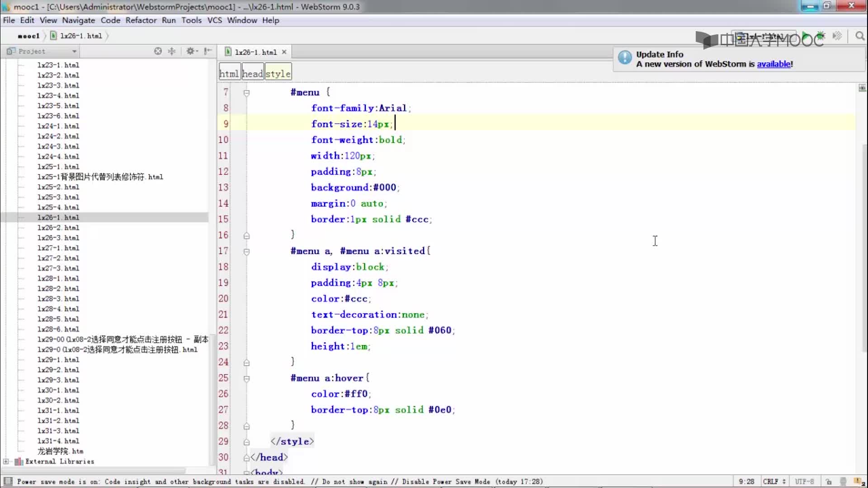This screenshot has height=488, width=868.
Task: Click Scroll from Source target icon
Action: tap(158, 51)
